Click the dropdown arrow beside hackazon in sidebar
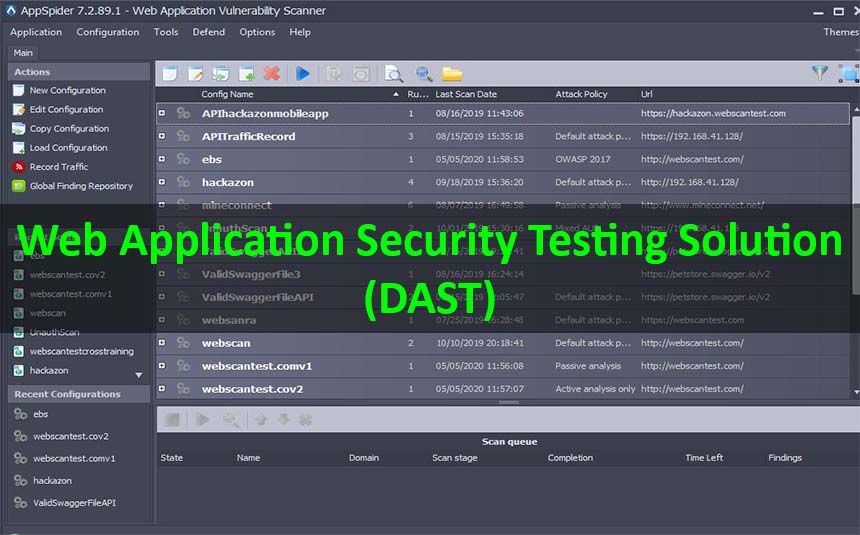 [x=139, y=375]
